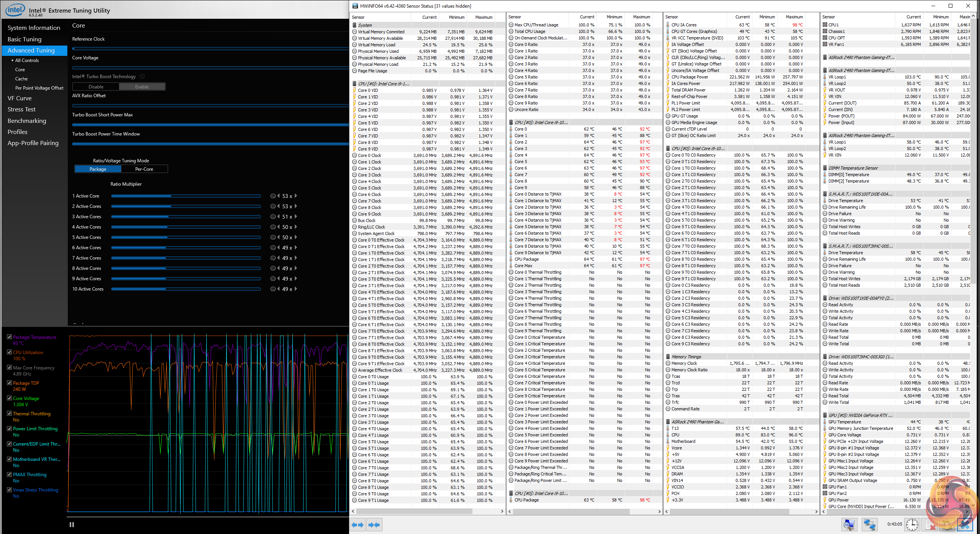
Task: Click Turbo Boost Technology info icon
Action: 142,77
